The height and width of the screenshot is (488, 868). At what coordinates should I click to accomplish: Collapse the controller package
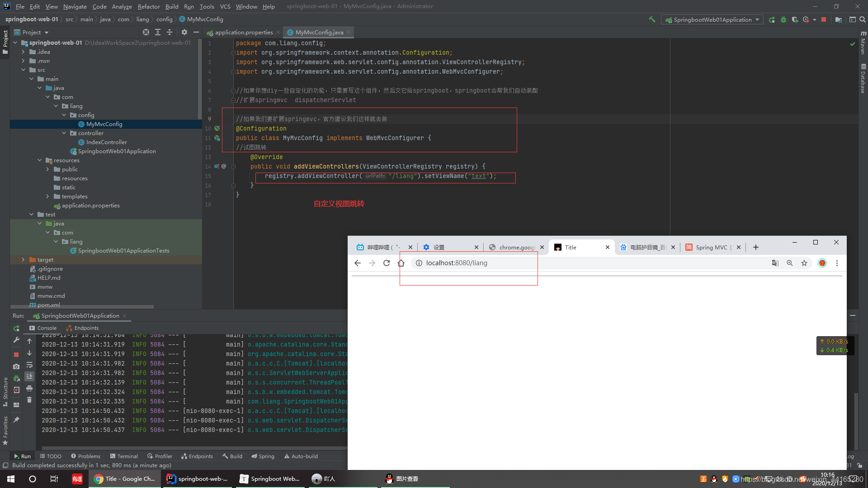pos(64,133)
